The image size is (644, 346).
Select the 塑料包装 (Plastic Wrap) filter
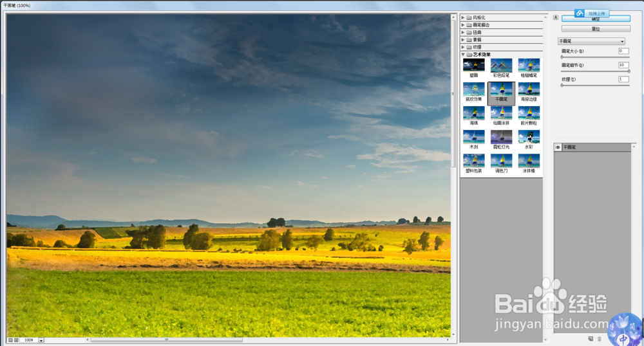coord(473,163)
